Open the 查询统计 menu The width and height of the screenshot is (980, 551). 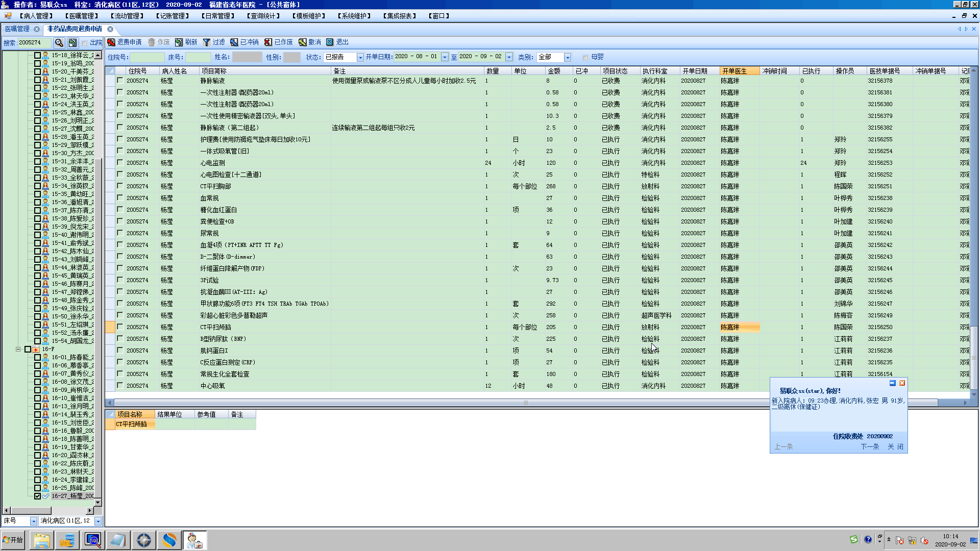(263, 16)
